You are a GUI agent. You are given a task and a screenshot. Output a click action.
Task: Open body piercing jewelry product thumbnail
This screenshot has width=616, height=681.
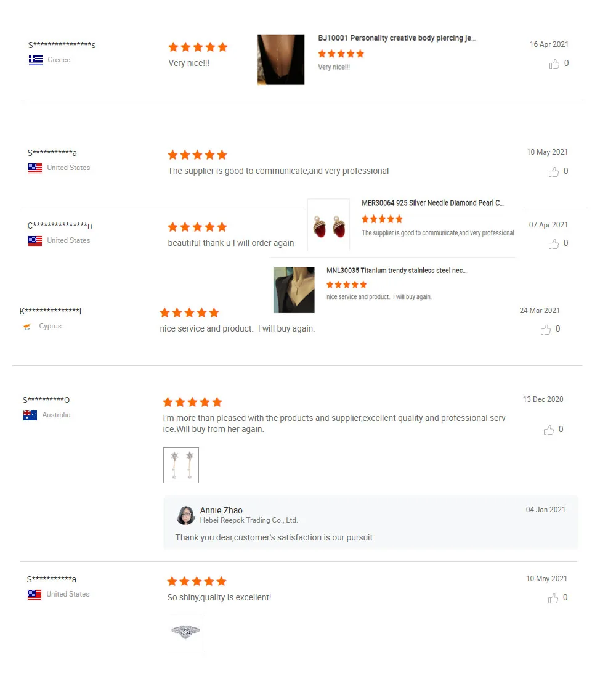click(281, 60)
